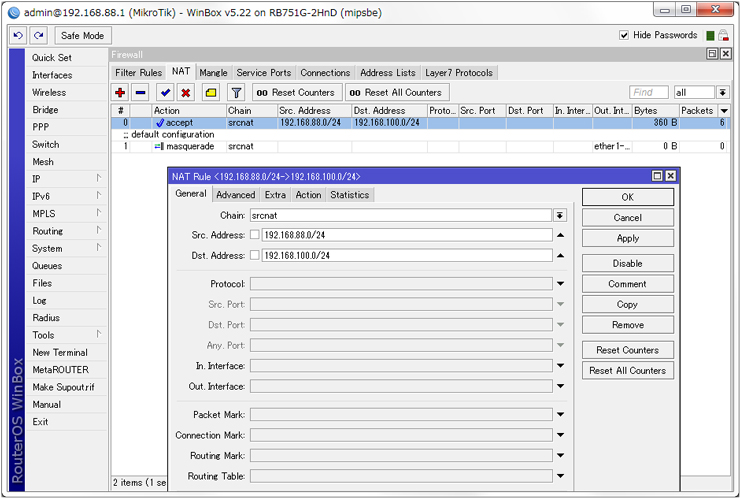Toggle the Hide Passwords checkbox
Image resolution: width=740 pixels, height=498 pixels.
click(x=624, y=36)
